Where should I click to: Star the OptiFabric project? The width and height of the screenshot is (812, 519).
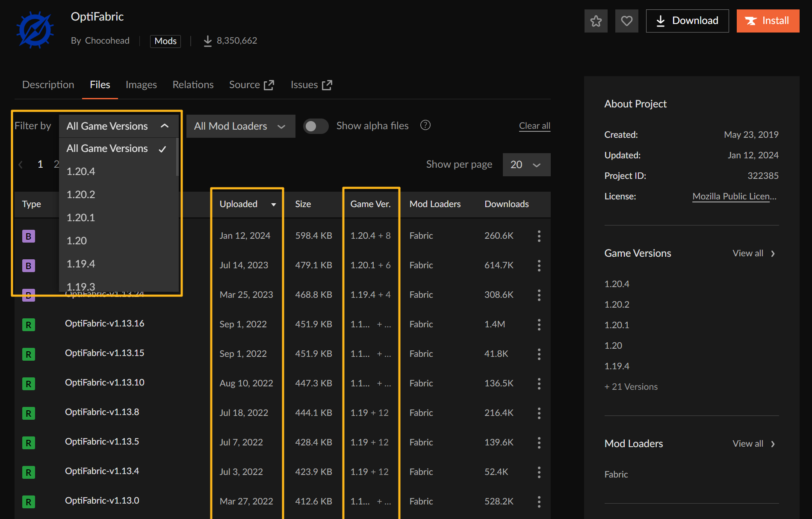(596, 21)
